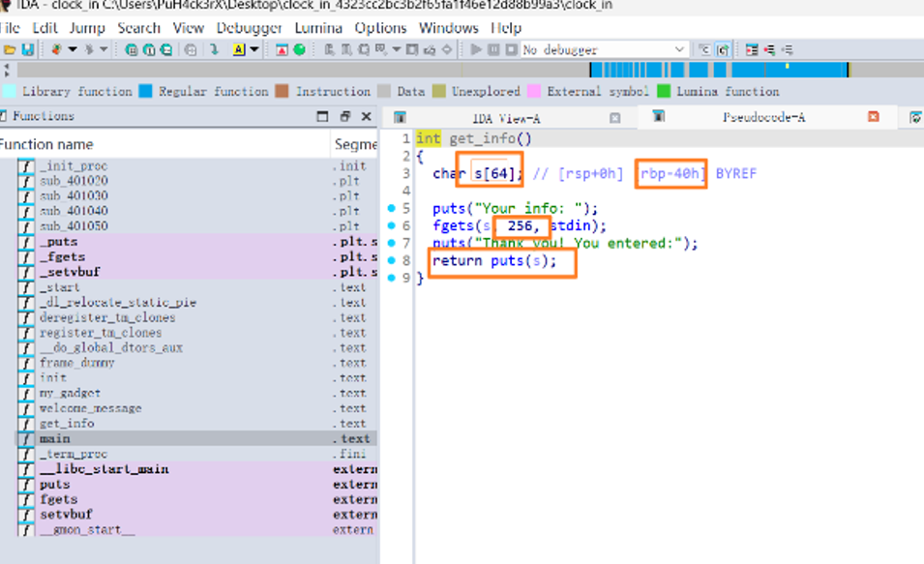
Task: Toggle breakpoint dot on line 6
Action: click(391, 225)
